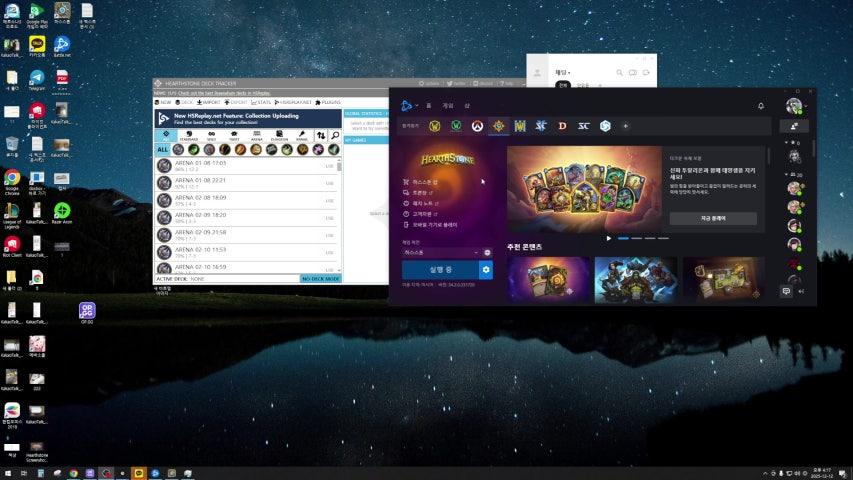The width and height of the screenshot is (853, 480).
Task: Click the first carousel indicator dash
Action: point(623,238)
